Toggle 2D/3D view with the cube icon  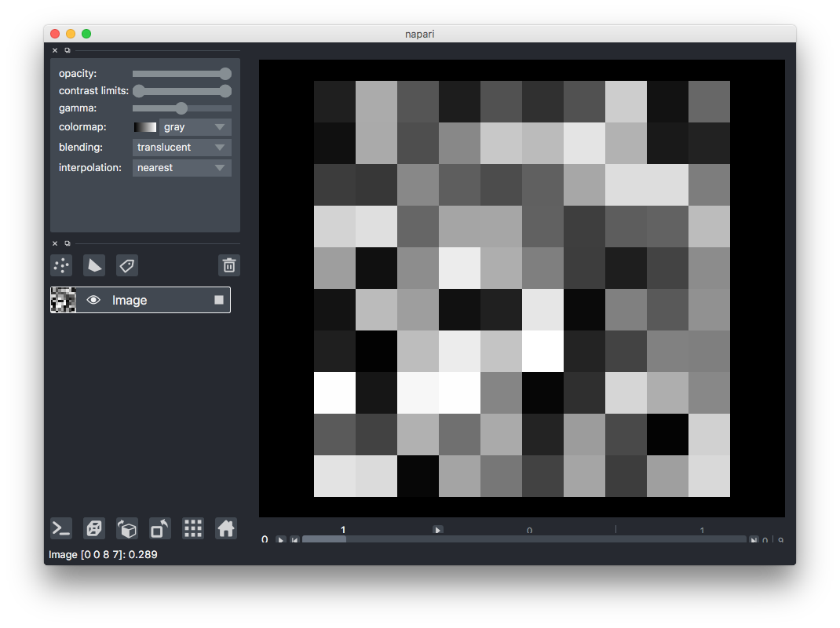click(x=94, y=528)
